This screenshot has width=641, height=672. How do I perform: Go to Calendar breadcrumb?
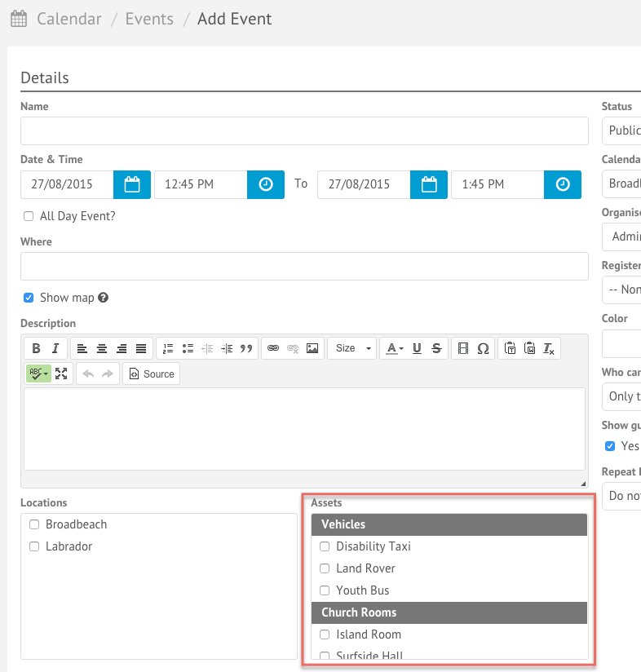click(69, 19)
